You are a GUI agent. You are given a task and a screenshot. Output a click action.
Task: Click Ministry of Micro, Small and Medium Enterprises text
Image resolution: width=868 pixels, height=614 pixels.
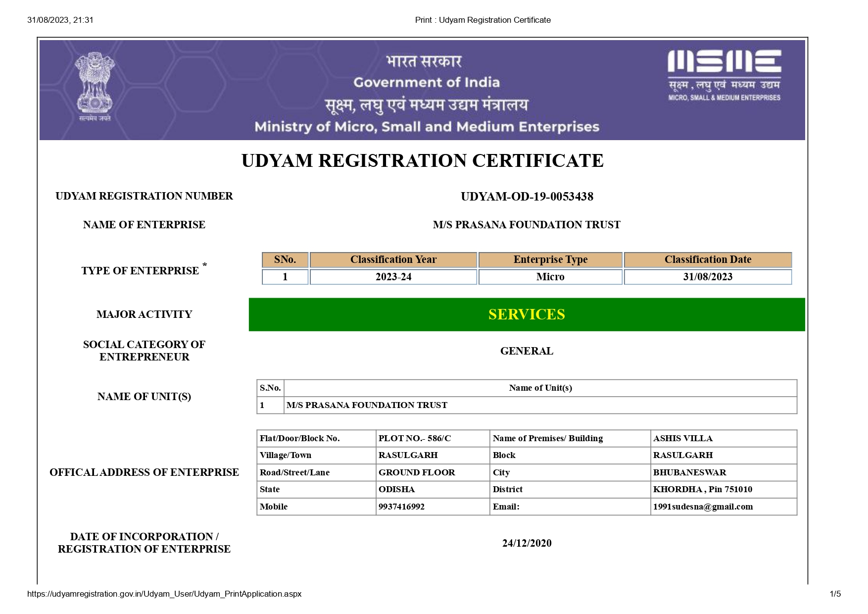tap(427, 127)
